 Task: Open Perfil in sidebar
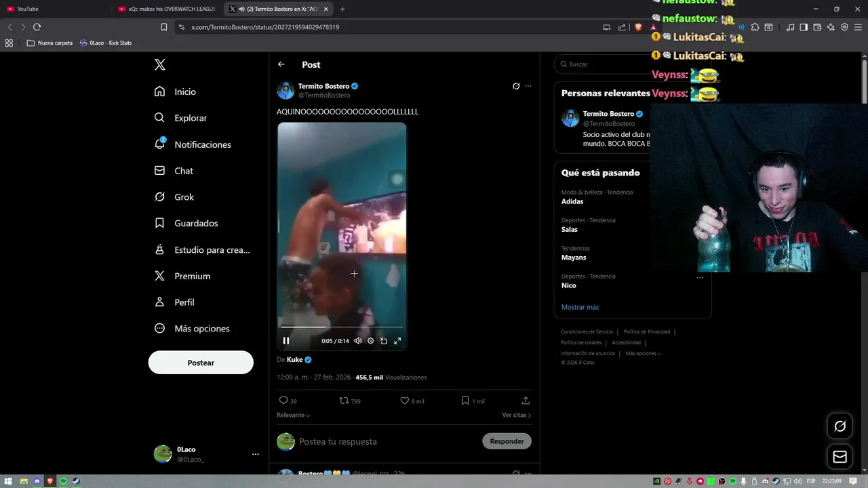174,302
